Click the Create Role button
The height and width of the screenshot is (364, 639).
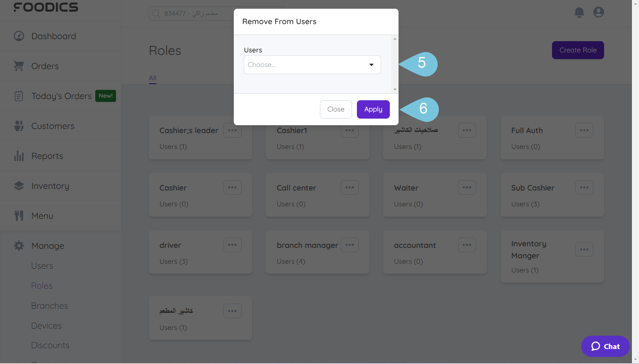point(578,50)
